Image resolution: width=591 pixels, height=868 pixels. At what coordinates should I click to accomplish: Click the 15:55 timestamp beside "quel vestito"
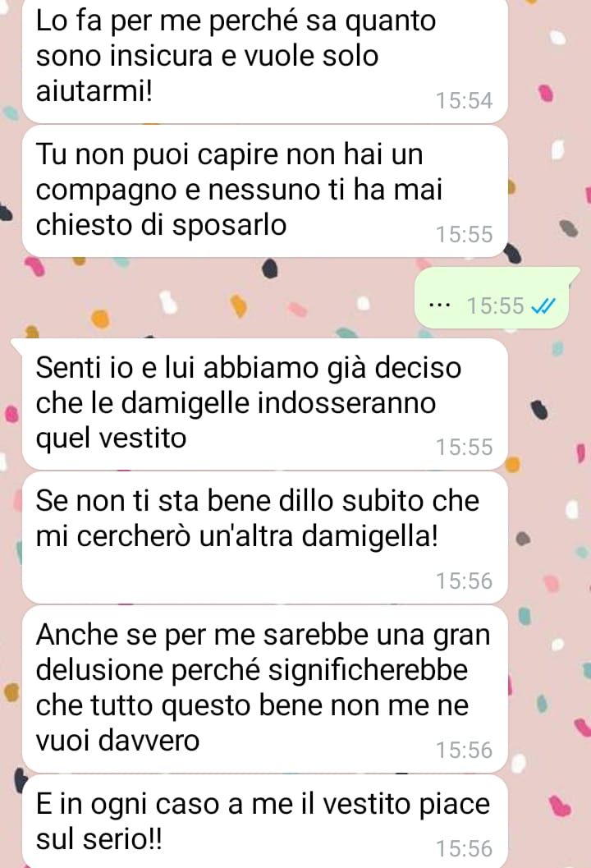464,448
